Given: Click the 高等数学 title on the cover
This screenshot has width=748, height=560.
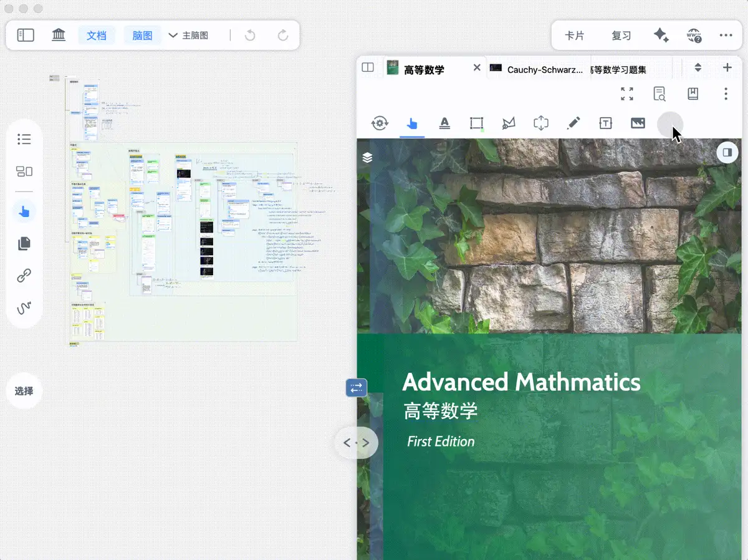Looking at the screenshot, I should click(x=441, y=411).
